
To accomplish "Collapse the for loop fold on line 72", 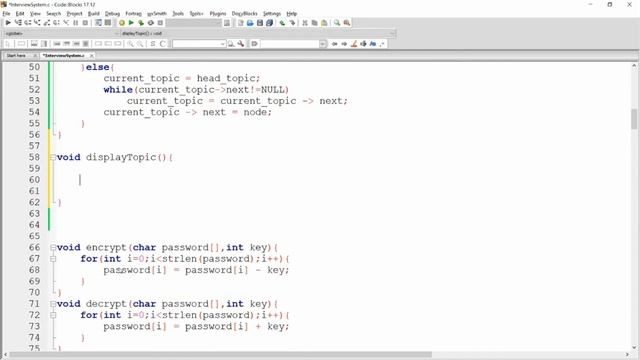I will pos(53,315).
